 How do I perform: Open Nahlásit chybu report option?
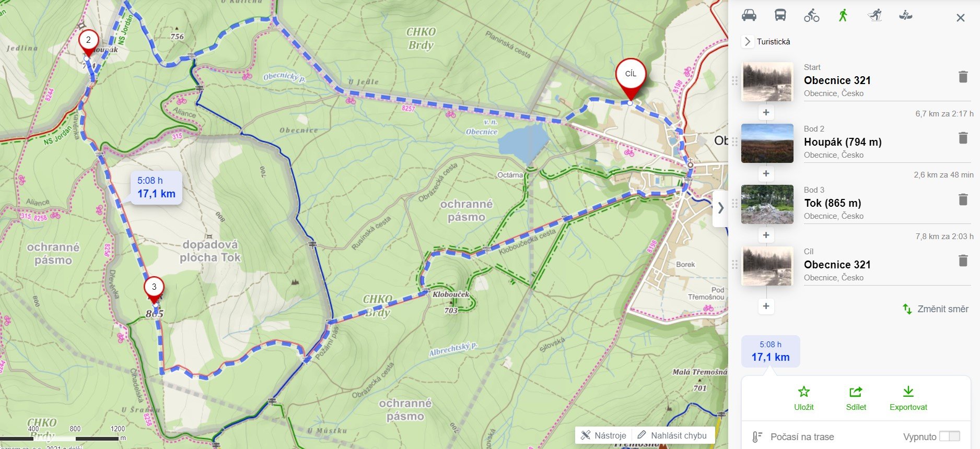pyautogui.click(x=672, y=435)
